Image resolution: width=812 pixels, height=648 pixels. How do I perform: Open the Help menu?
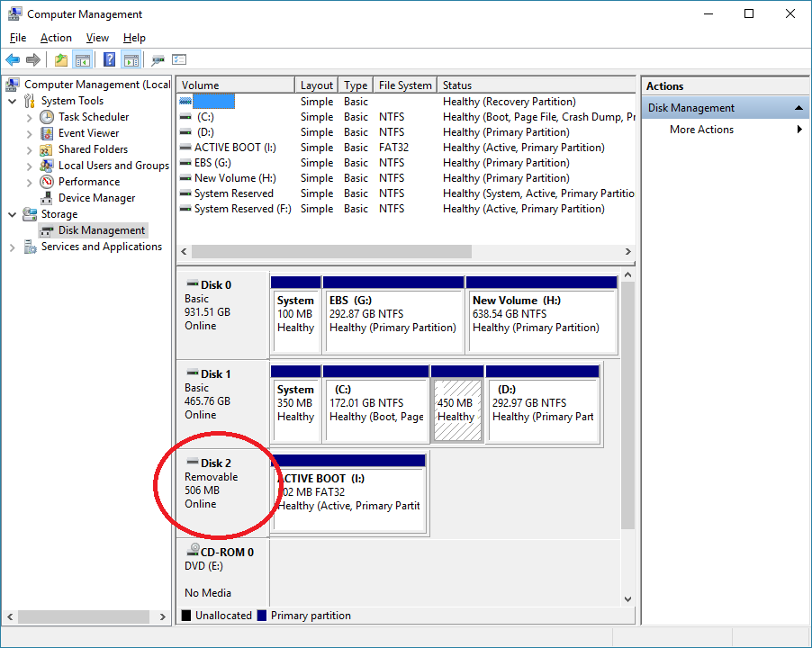click(x=134, y=38)
